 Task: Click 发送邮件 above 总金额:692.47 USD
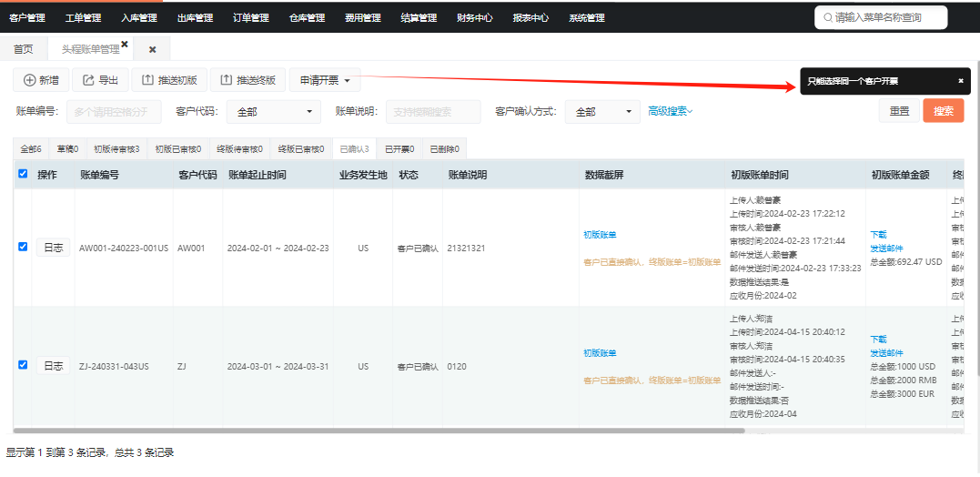tap(886, 249)
